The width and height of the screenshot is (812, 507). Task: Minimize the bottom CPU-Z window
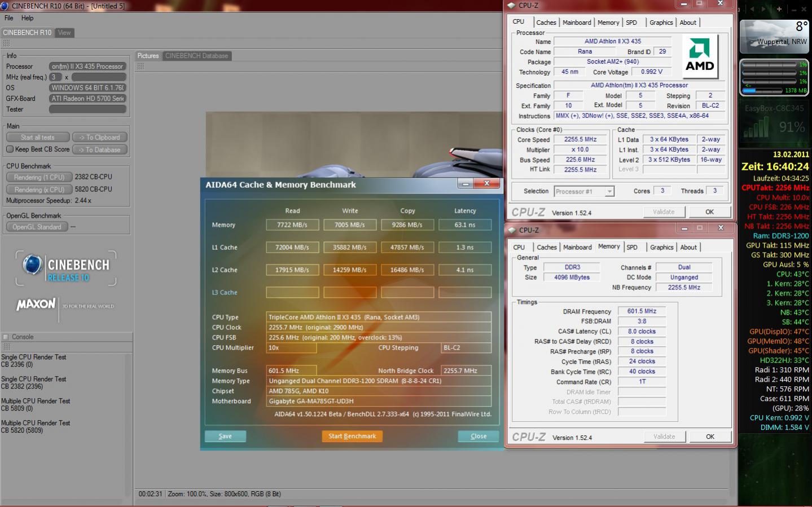pos(684,228)
